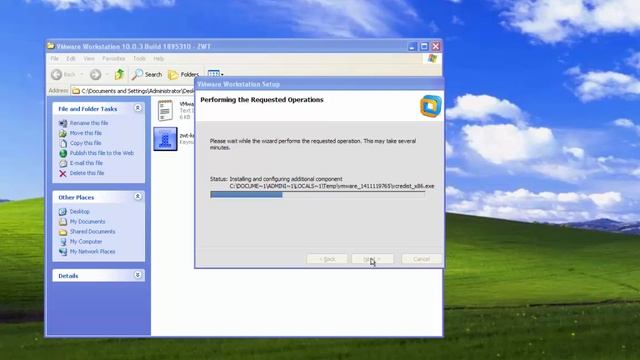Open Desktop in Other Places
Viewport: 640px width, 360px height.
point(80,211)
